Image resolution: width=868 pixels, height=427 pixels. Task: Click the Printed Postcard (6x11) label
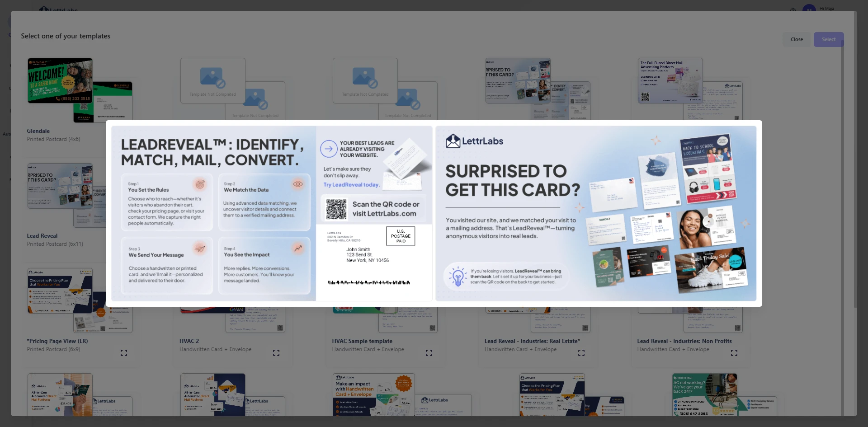tap(55, 244)
